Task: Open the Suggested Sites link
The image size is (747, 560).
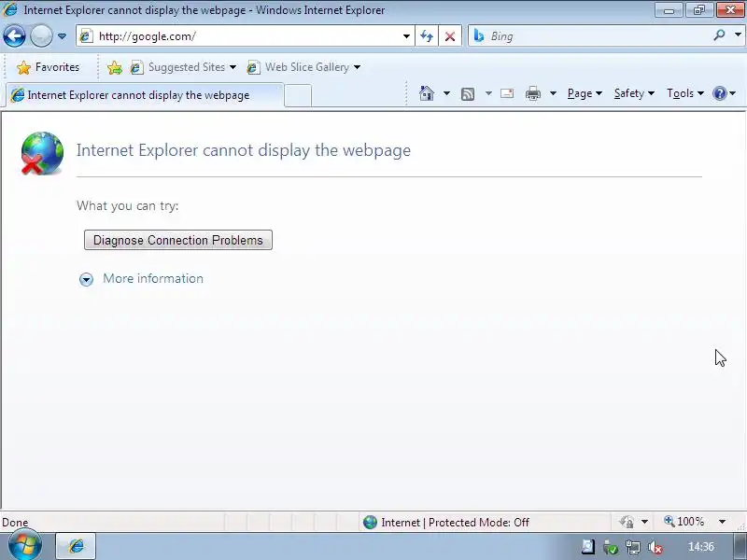Action: click(183, 67)
